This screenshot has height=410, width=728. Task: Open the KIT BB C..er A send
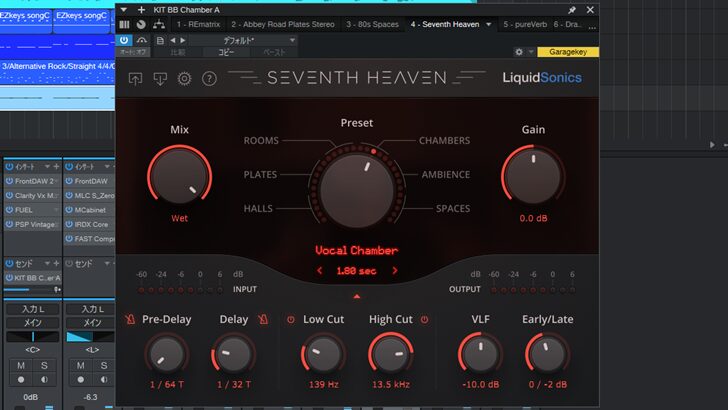[x=32, y=278]
